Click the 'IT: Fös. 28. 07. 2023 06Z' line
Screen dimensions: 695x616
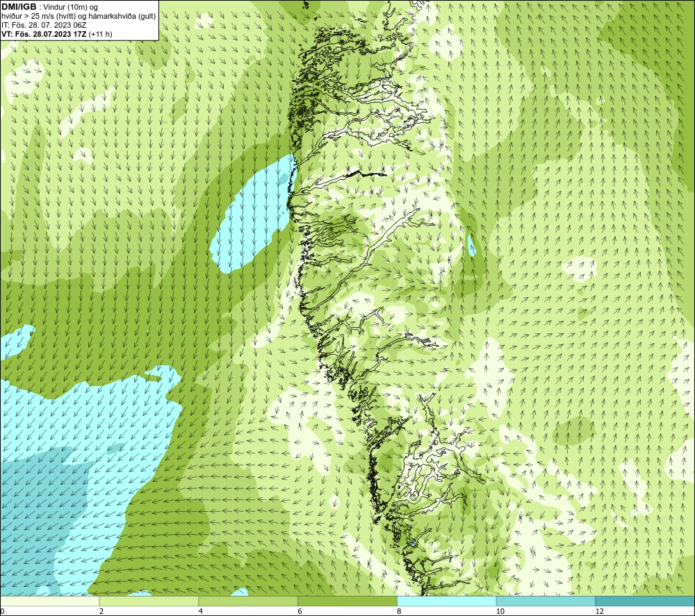(44, 25)
